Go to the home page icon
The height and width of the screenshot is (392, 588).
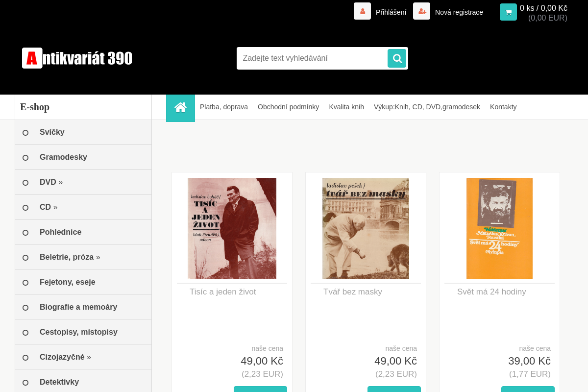180,108
